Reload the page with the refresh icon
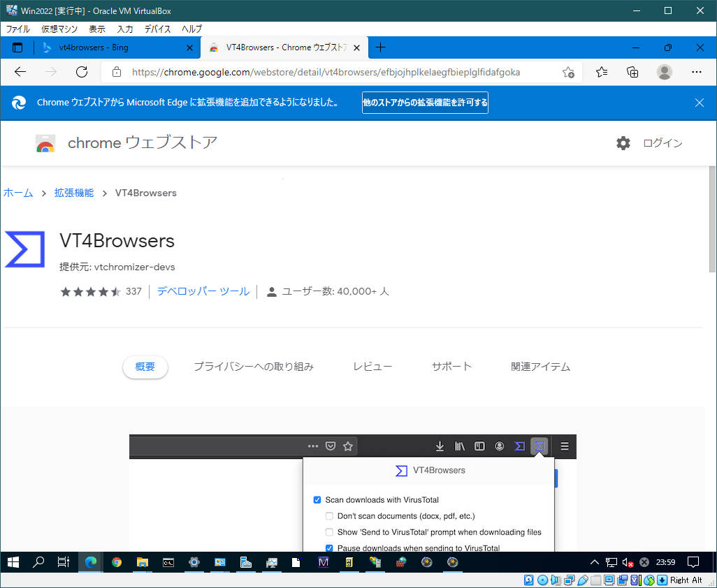The image size is (717, 588). point(82,72)
